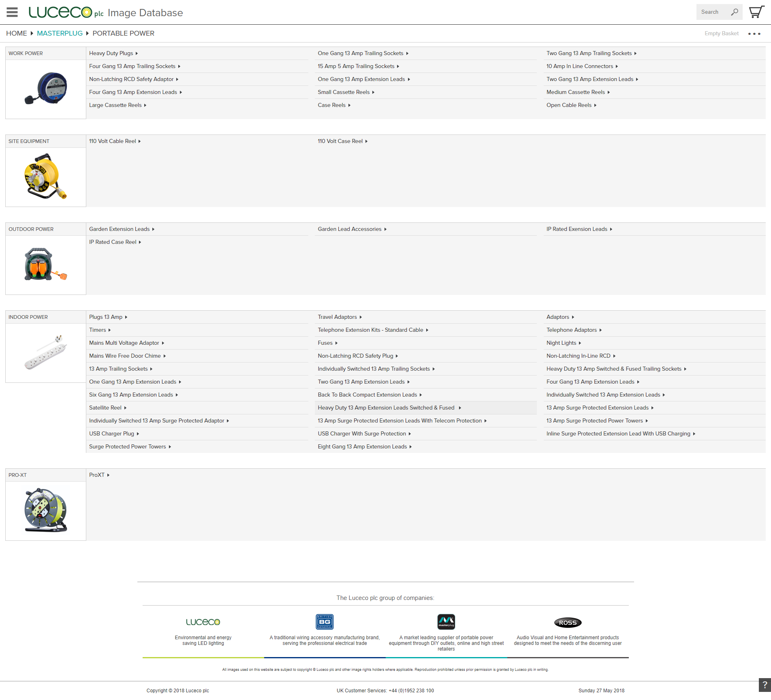This screenshot has height=700, width=771.
Task: Click the search magnifier icon
Action: click(x=735, y=12)
